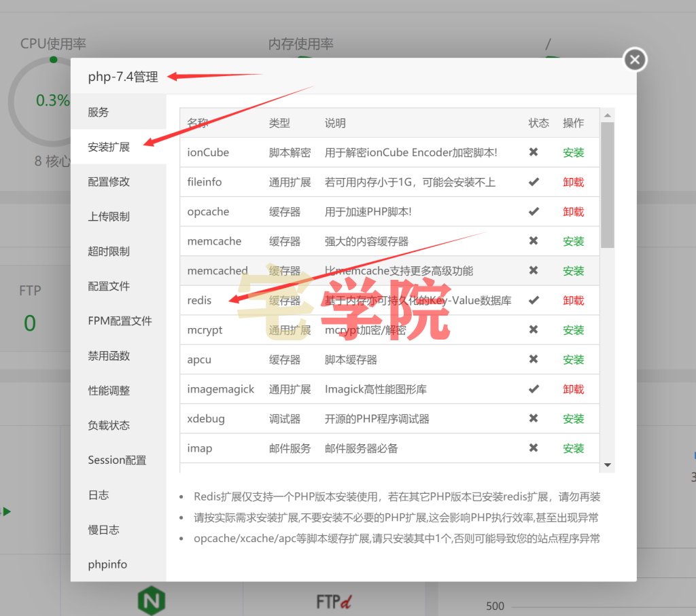Click the xdebug not-installed cross icon
Image resolution: width=696 pixels, height=616 pixels.
(534, 418)
